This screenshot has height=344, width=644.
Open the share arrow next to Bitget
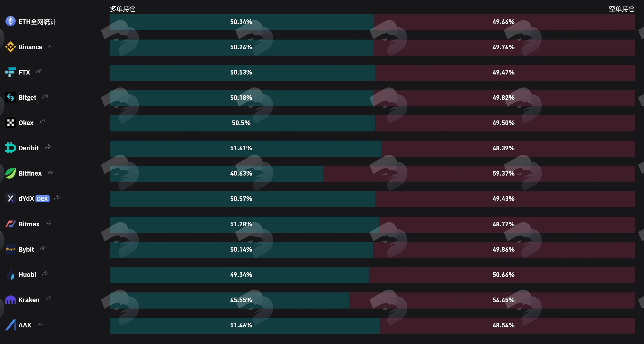tap(45, 96)
